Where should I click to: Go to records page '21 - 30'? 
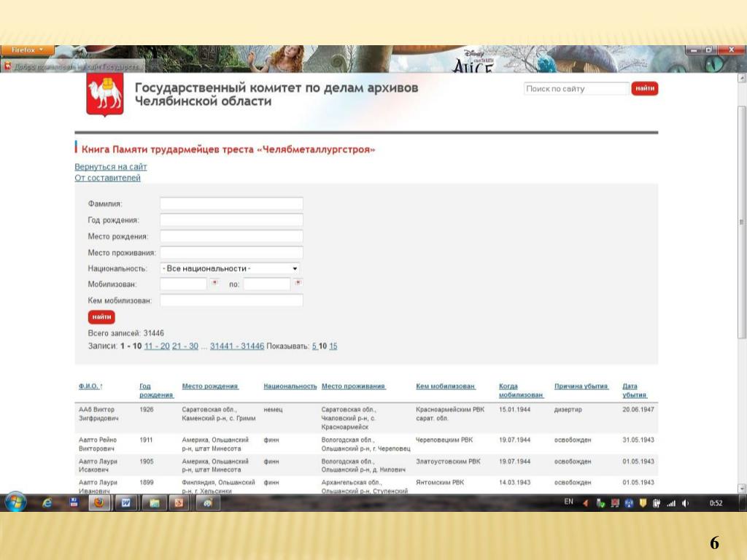tap(185, 346)
